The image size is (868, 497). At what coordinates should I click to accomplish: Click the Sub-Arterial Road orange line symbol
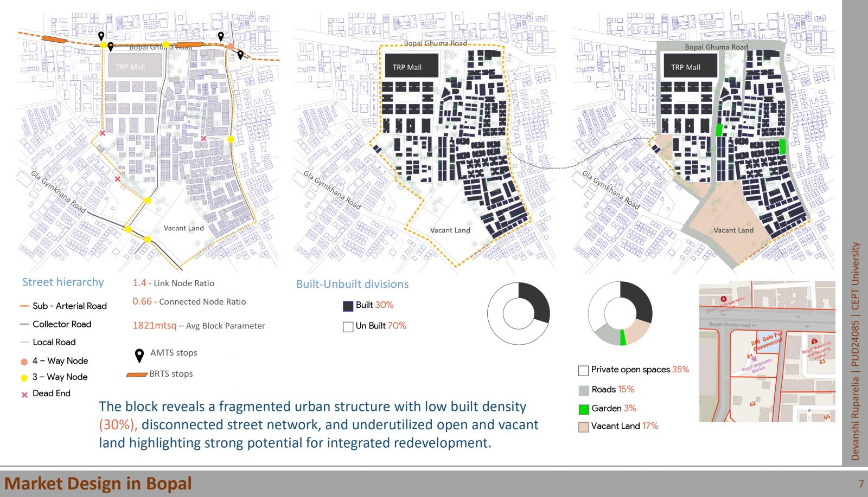tap(24, 306)
